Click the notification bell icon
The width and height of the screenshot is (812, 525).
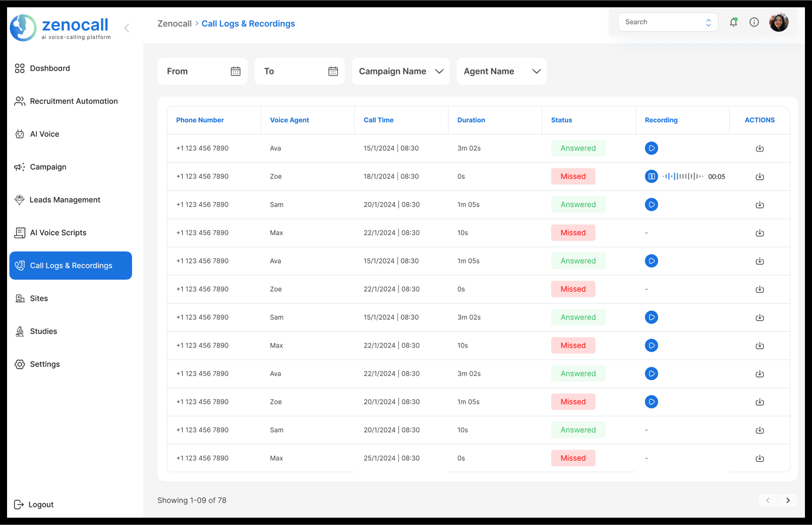click(733, 22)
